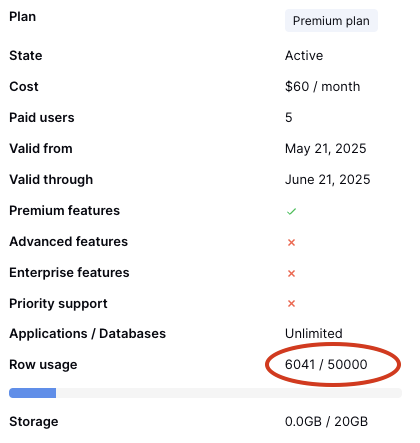Click the Plan label
The height and width of the screenshot is (443, 420).
click(x=23, y=17)
